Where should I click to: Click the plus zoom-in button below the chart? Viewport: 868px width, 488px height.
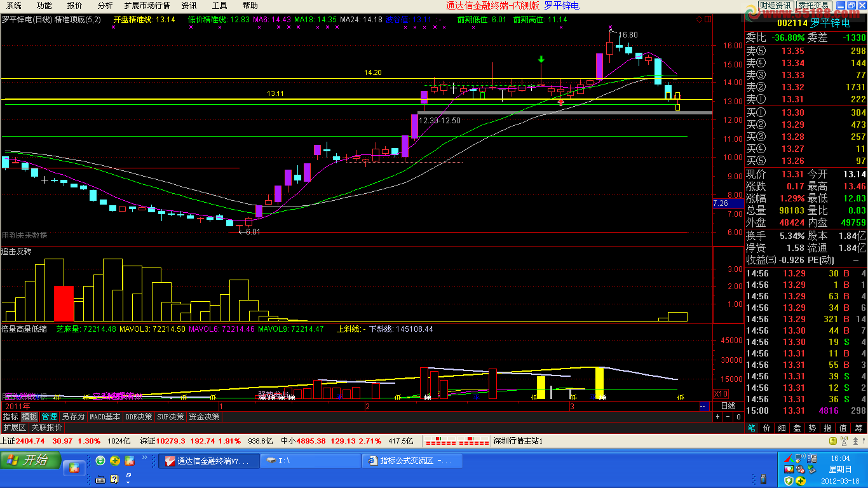click(717, 417)
